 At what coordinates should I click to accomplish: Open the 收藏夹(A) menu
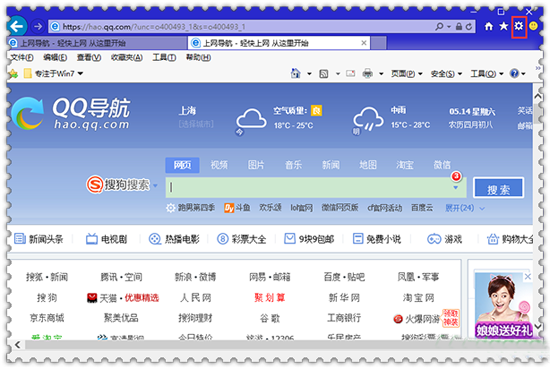[x=127, y=58]
